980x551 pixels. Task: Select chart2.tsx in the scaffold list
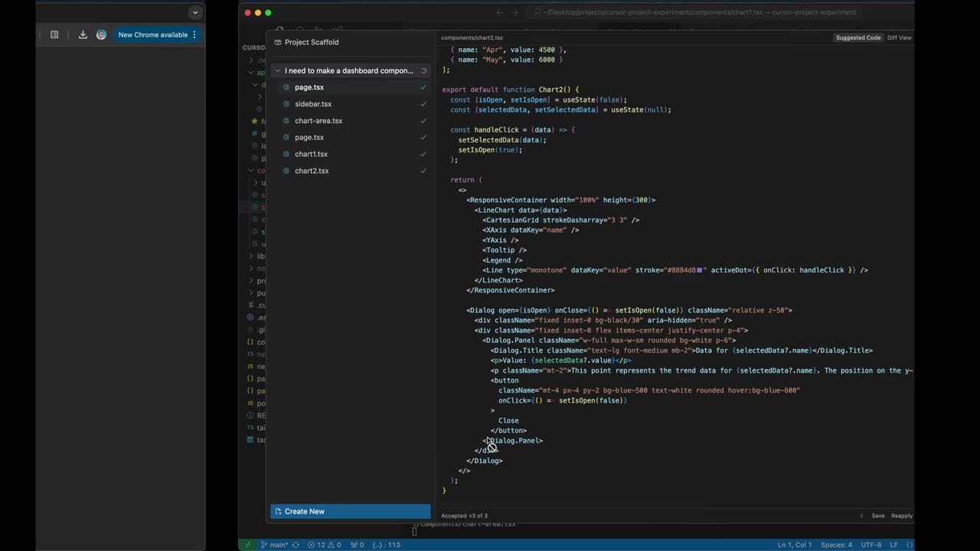point(350,171)
